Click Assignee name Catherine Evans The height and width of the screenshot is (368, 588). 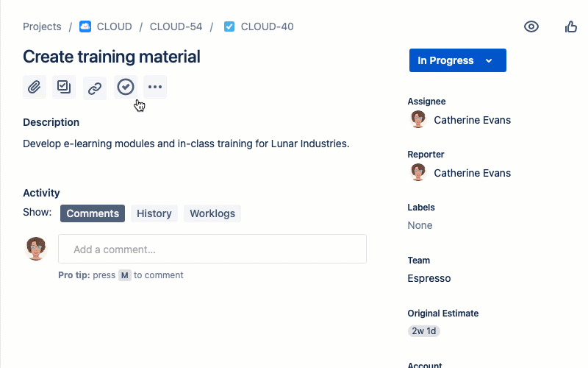pos(472,120)
